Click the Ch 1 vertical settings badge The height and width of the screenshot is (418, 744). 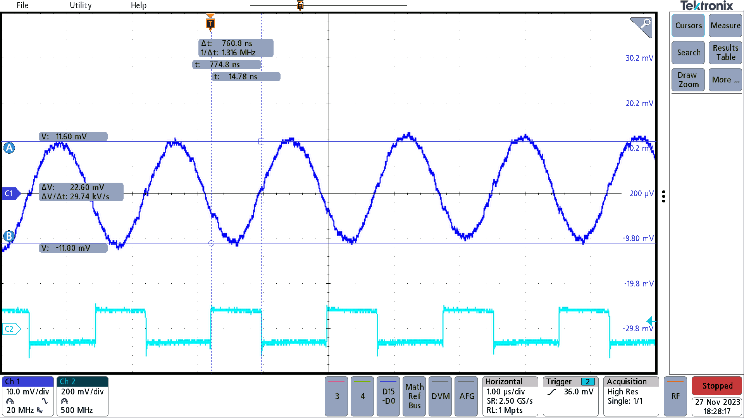click(x=27, y=396)
